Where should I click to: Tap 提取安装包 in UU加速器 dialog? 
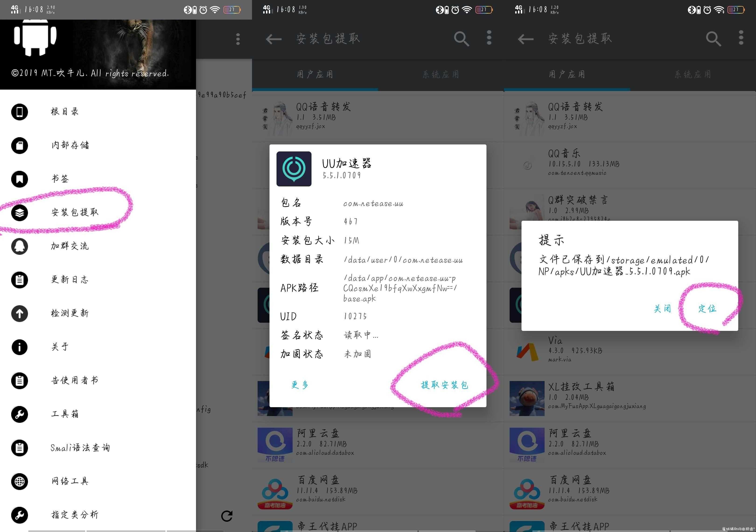tap(444, 385)
